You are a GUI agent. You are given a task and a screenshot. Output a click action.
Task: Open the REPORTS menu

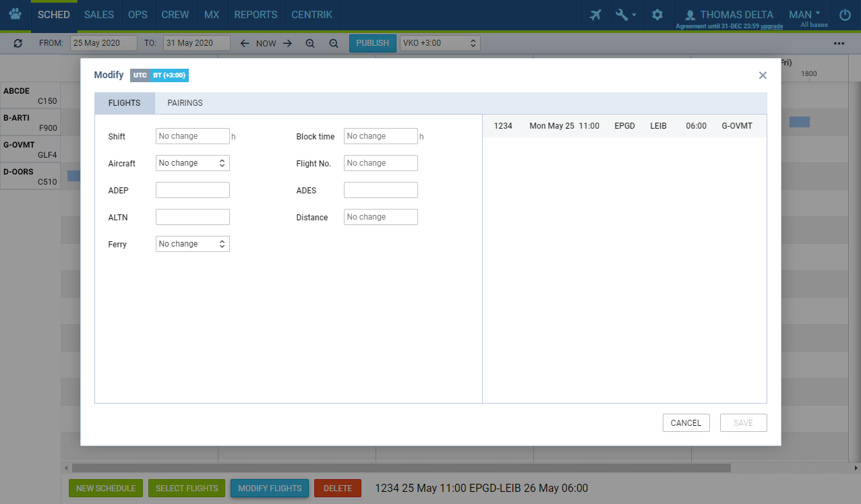(x=256, y=15)
